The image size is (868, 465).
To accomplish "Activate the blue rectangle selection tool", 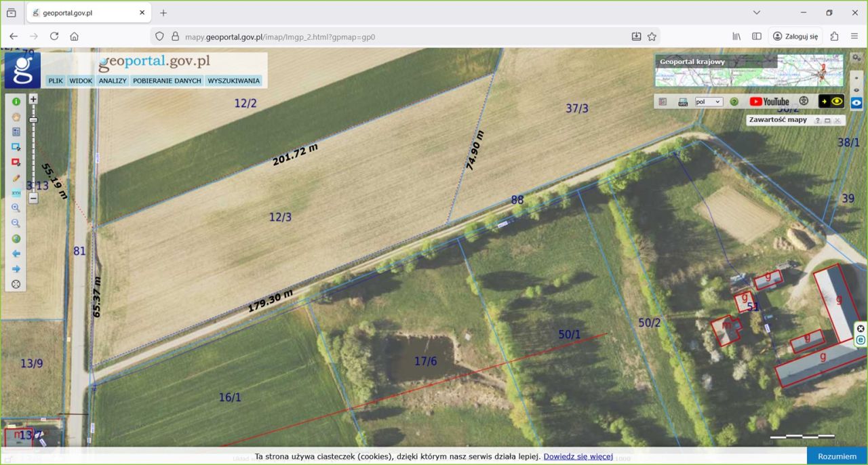I will (16, 147).
